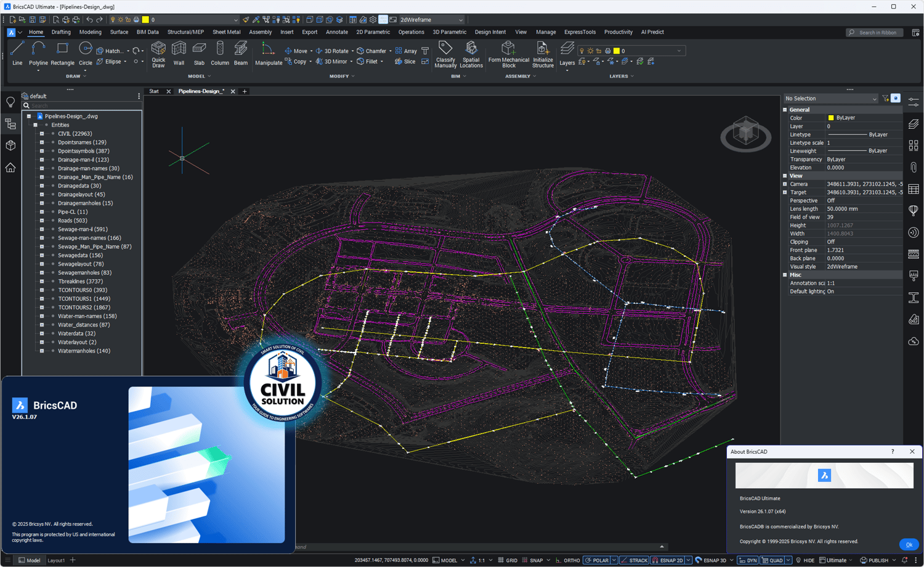Expand the CIVIL (22963) tree node
Image resolution: width=924 pixels, height=567 pixels.
coord(42,134)
